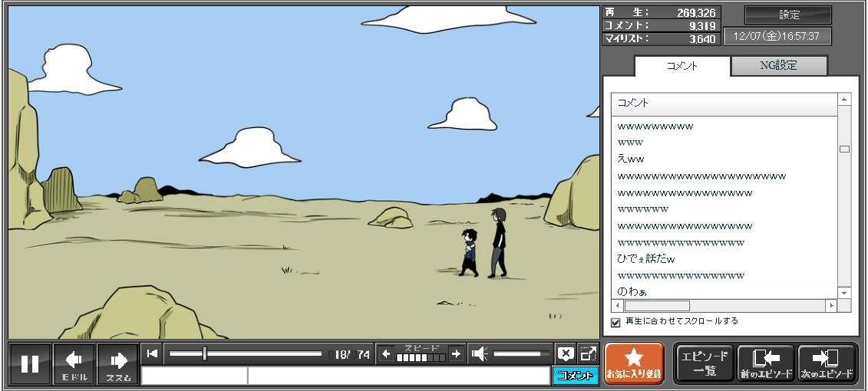Hide on-screen comments with X bubble icon
Image resolution: width=868 pixels, height=391 pixels.
[566, 353]
